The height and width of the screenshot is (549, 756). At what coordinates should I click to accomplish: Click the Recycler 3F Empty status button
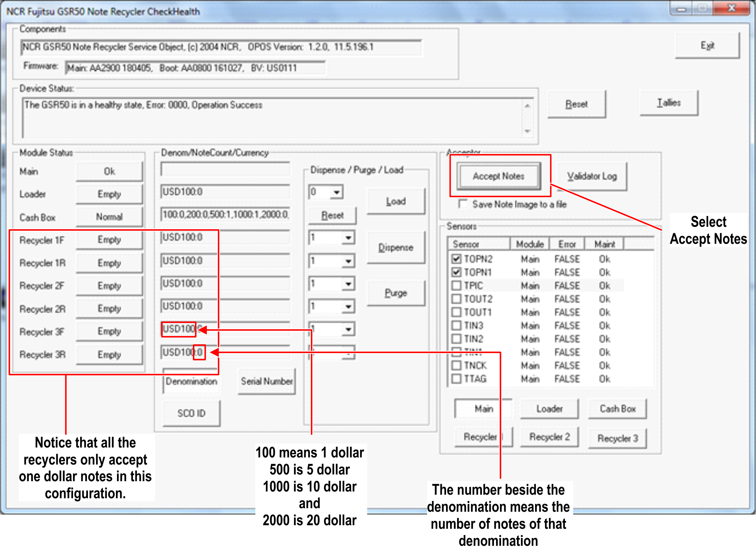click(109, 331)
